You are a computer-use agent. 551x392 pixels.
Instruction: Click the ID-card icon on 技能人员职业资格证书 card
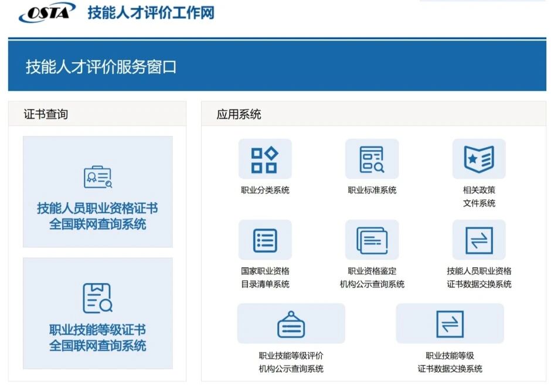coord(97,176)
